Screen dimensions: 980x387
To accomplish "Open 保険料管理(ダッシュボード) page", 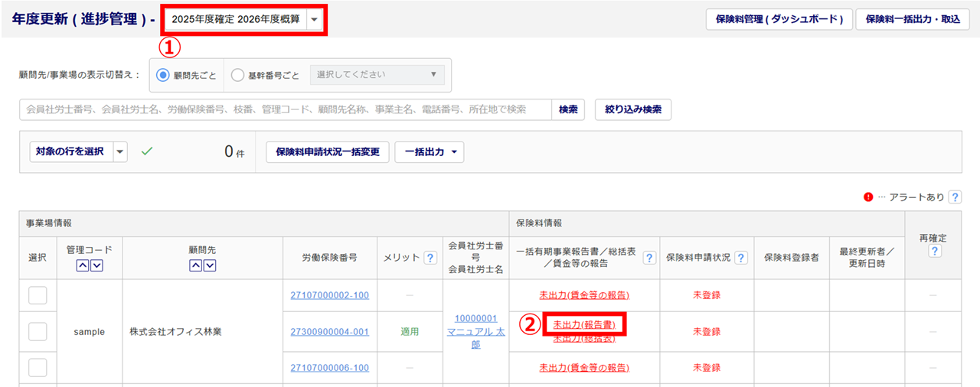I will coord(778,19).
